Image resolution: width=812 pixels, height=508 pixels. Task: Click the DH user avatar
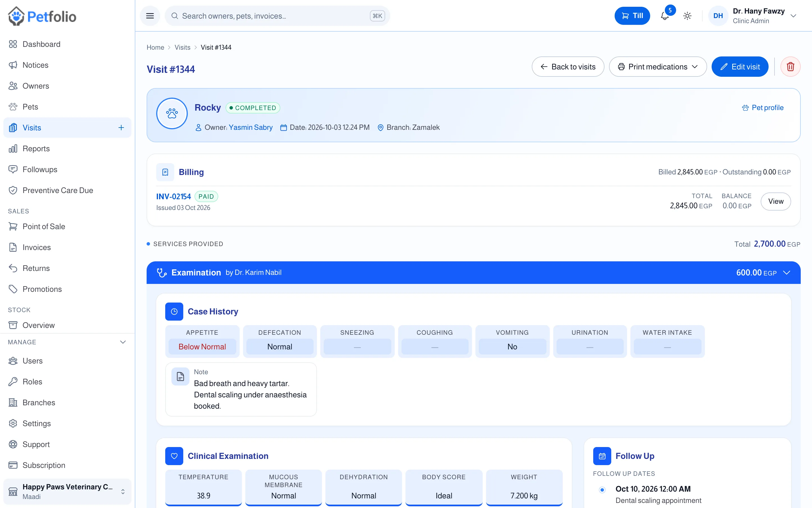(718, 16)
